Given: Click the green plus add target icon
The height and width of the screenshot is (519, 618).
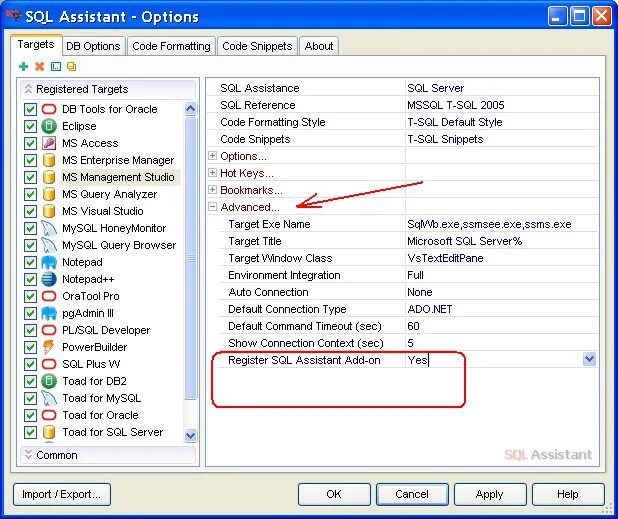Looking at the screenshot, I should pos(23,67).
